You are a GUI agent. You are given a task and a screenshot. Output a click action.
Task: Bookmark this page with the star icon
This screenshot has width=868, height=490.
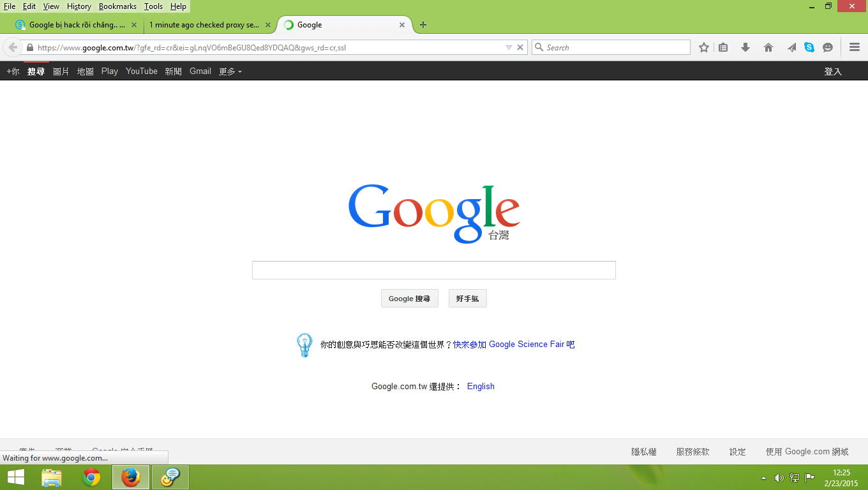coord(704,47)
